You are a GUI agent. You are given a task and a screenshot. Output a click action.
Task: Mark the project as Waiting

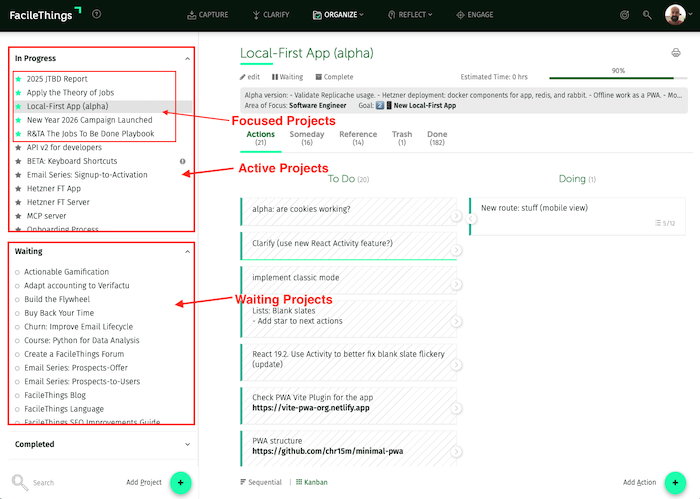coord(288,77)
